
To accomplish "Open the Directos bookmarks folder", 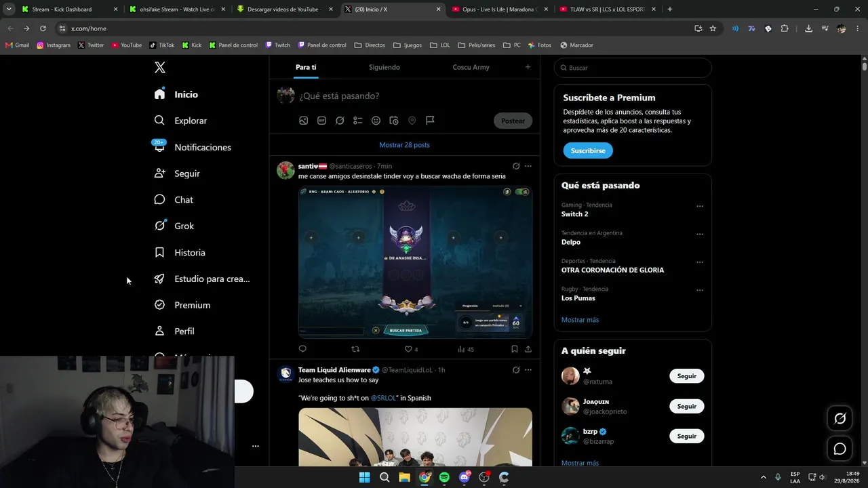I will pyautogui.click(x=370, y=45).
